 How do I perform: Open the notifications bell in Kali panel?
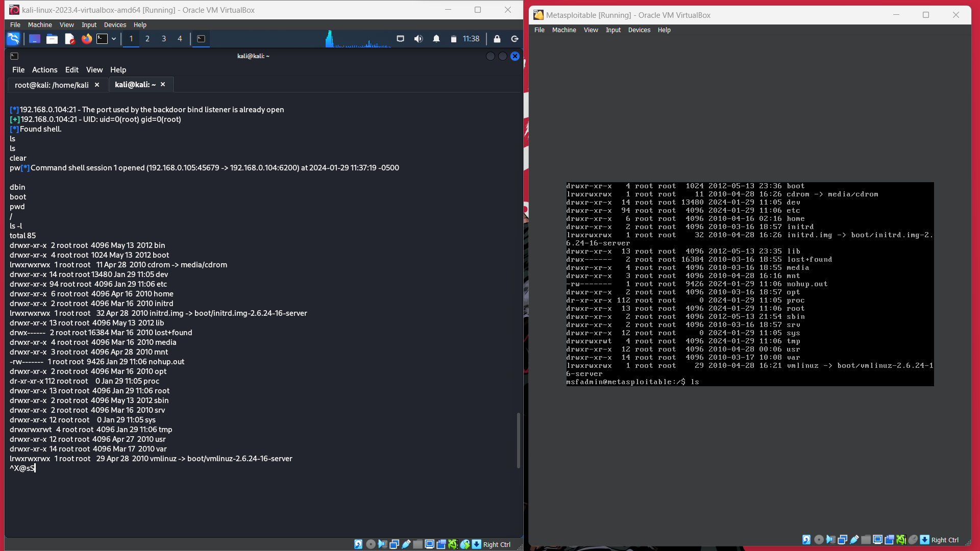coord(436,39)
